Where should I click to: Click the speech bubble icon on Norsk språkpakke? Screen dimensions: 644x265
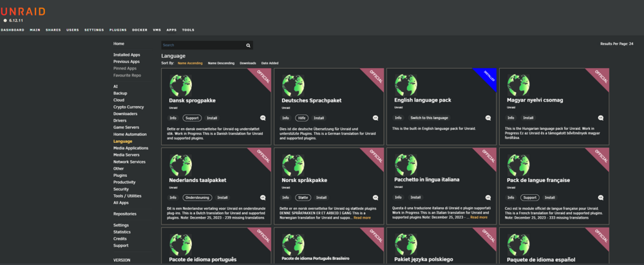click(x=375, y=197)
